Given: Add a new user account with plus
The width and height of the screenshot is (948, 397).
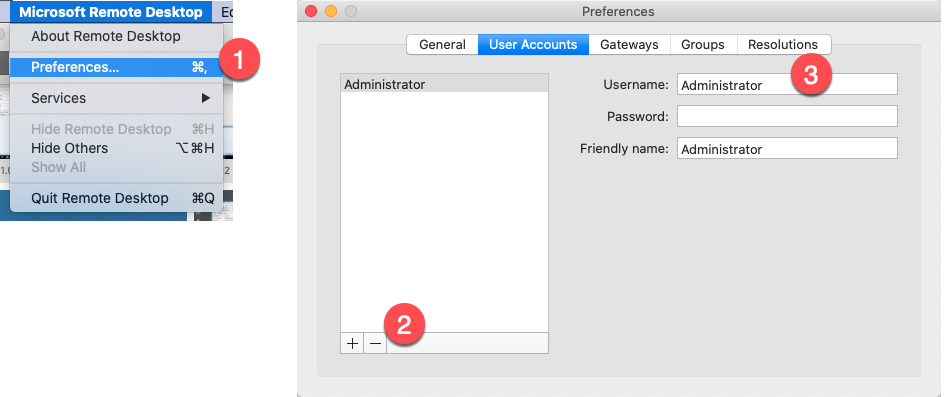Looking at the screenshot, I should tap(352, 343).
